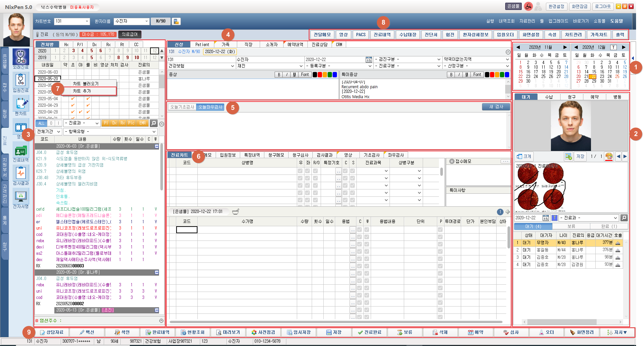This screenshot has height=346, width=644.
Task: Switch to the 검사결과 tab
Action: click(324, 155)
